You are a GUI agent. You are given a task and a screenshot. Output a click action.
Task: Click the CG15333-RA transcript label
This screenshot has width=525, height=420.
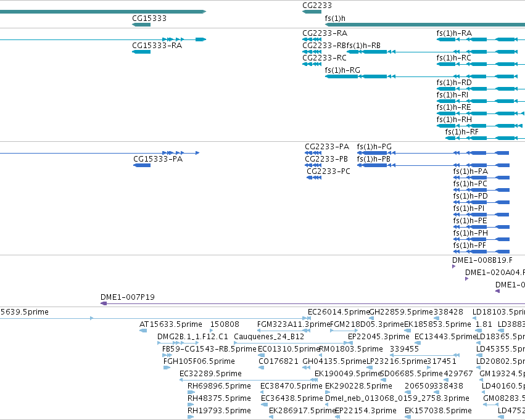point(157,46)
